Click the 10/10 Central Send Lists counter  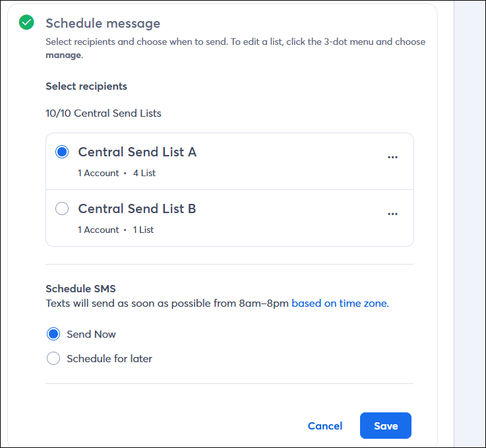(x=104, y=113)
